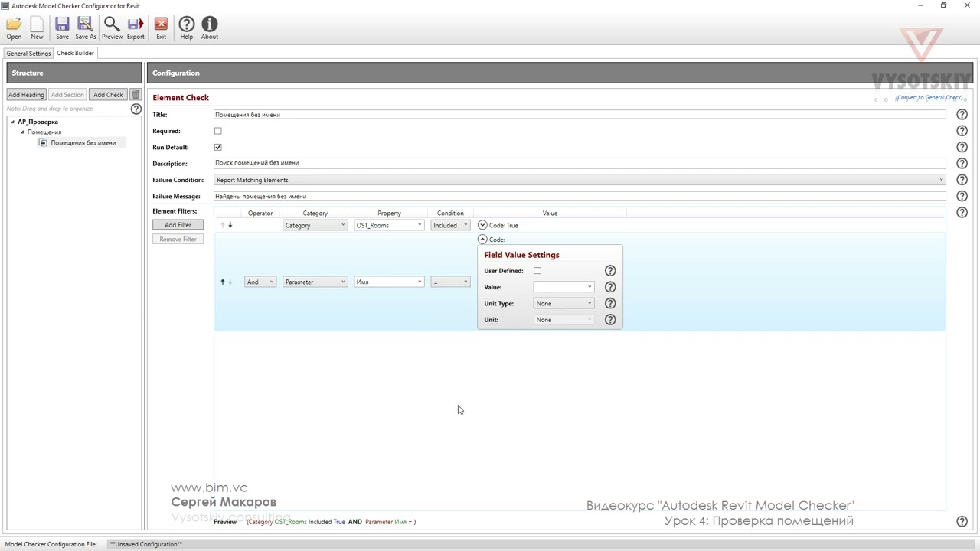Select the Помещения section in tree
The width and height of the screenshot is (980, 551).
(44, 132)
